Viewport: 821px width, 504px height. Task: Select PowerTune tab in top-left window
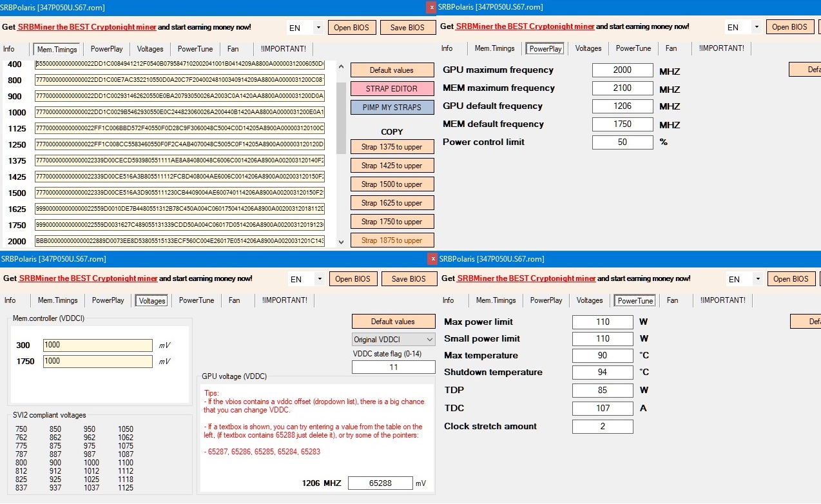click(x=195, y=49)
